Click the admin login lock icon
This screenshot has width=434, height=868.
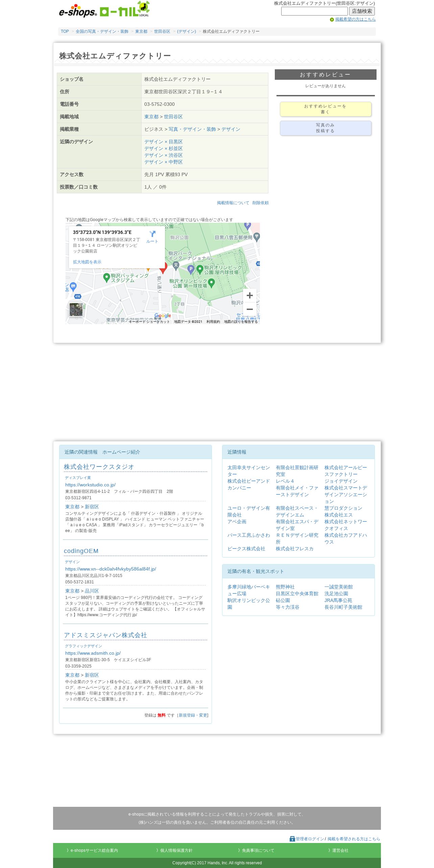tap(292, 839)
